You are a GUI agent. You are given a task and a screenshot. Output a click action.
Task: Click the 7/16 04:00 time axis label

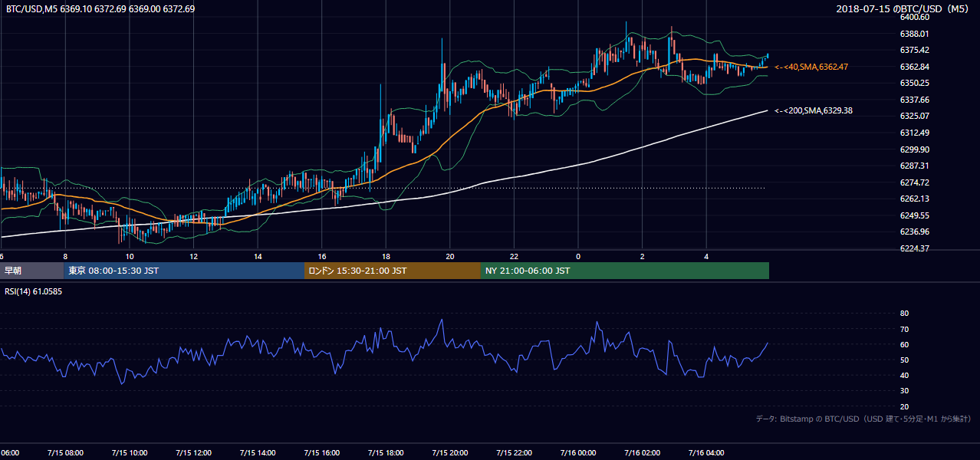(707, 452)
